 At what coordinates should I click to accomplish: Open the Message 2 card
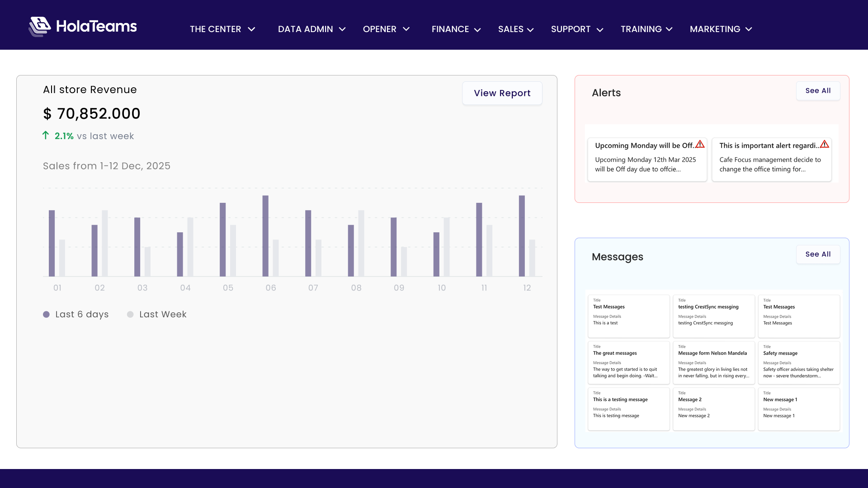tap(714, 409)
